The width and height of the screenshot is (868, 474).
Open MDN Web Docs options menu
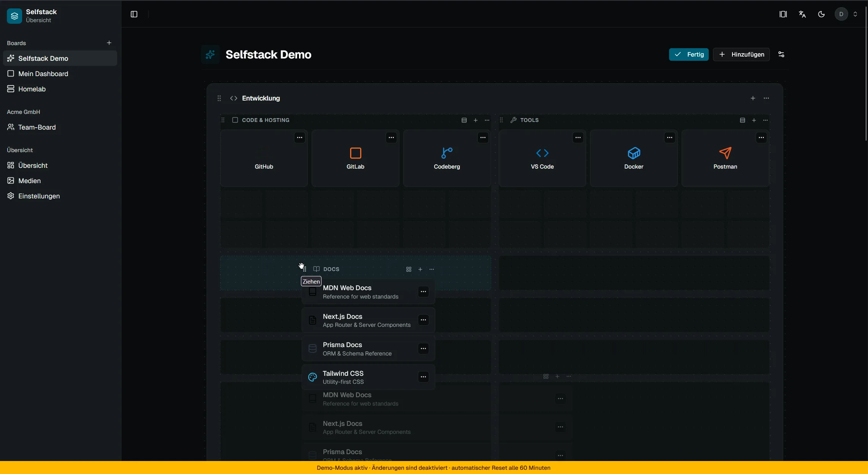[x=423, y=292]
